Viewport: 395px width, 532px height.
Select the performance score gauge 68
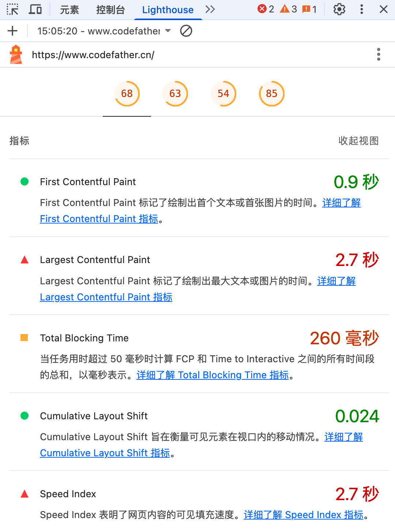click(x=127, y=94)
